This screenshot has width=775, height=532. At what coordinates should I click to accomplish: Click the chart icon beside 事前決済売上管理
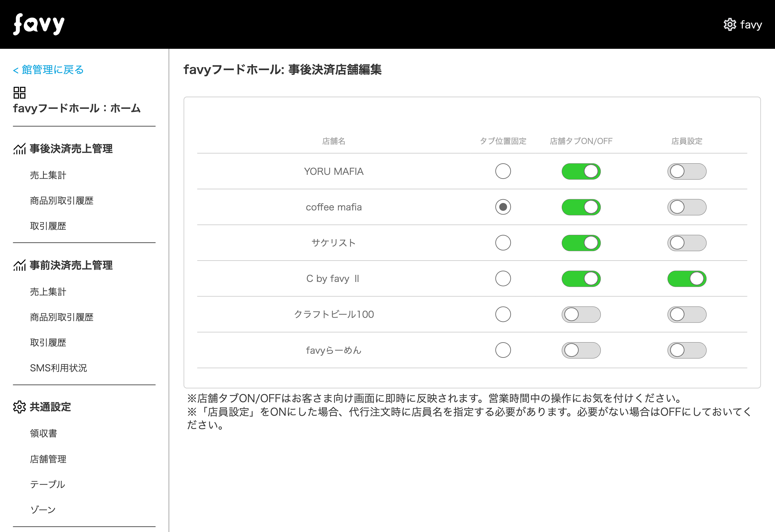(x=19, y=265)
